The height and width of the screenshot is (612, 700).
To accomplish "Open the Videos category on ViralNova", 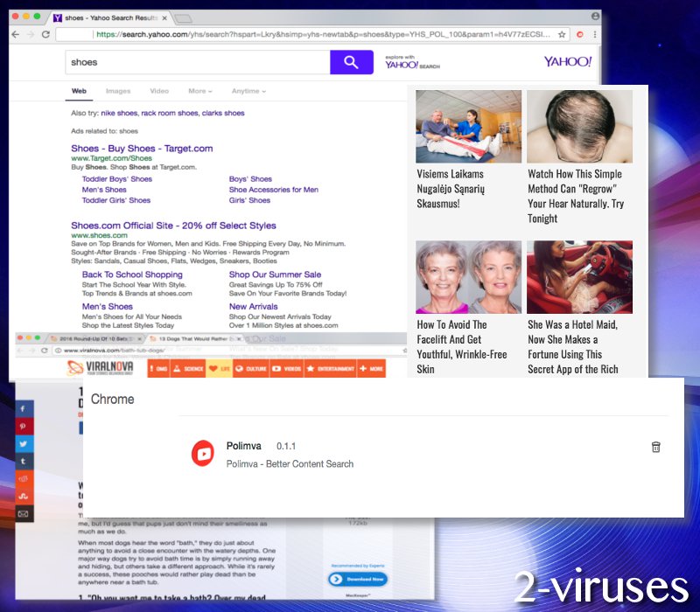I will coord(286,369).
